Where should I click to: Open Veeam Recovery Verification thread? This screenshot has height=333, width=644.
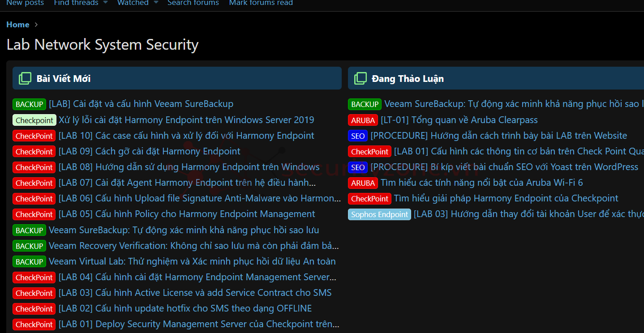coord(194,246)
